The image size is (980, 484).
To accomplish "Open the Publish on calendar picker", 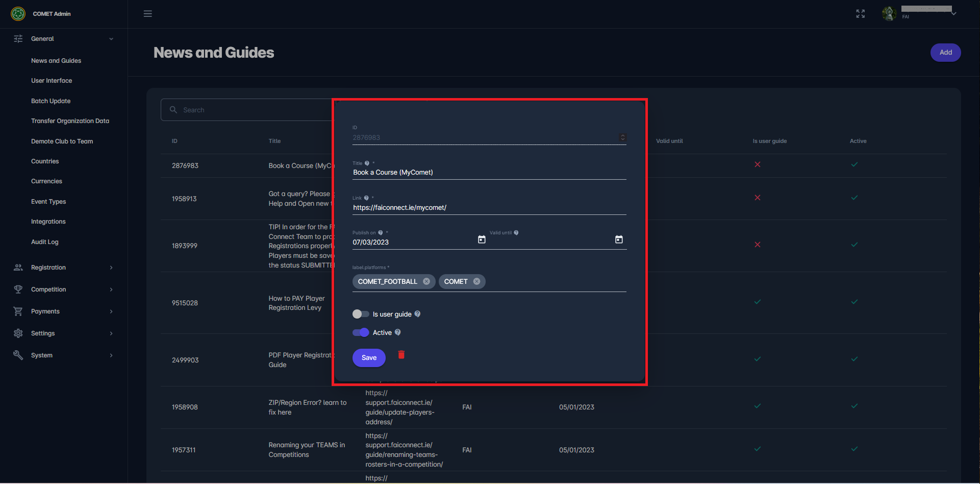I will pyautogui.click(x=482, y=239).
